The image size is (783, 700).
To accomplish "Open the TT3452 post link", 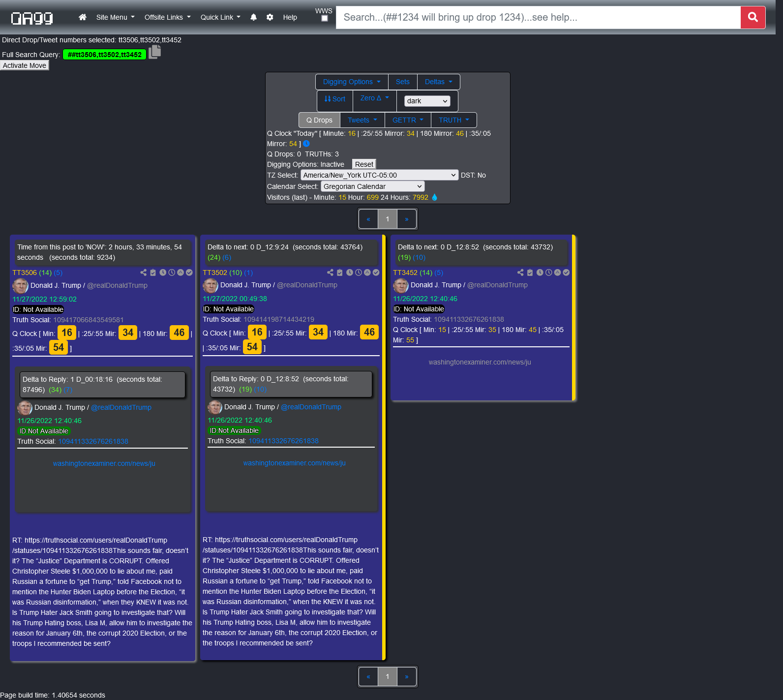I will (x=405, y=273).
